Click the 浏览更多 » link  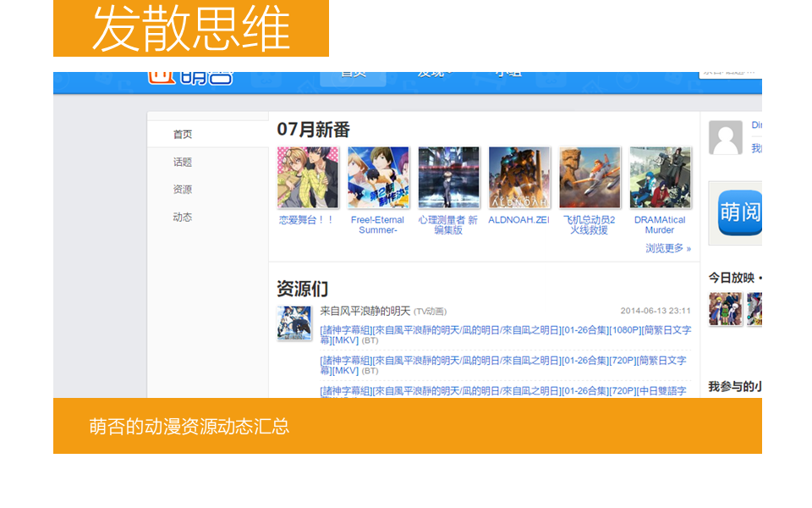667,248
